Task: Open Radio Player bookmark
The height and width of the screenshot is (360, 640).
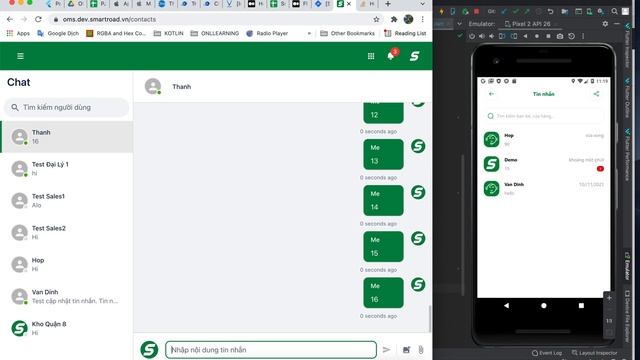Action: (x=267, y=33)
